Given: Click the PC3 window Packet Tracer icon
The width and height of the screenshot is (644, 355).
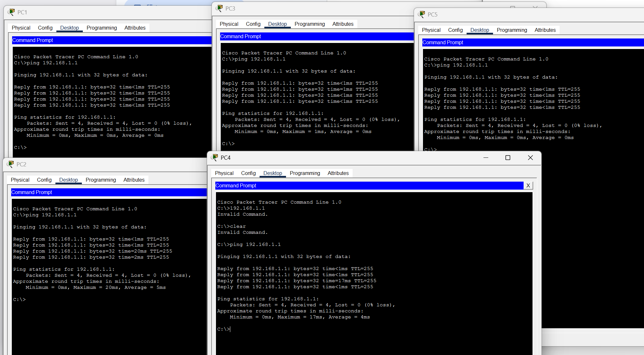Looking at the screenshot, I should 219,8.
